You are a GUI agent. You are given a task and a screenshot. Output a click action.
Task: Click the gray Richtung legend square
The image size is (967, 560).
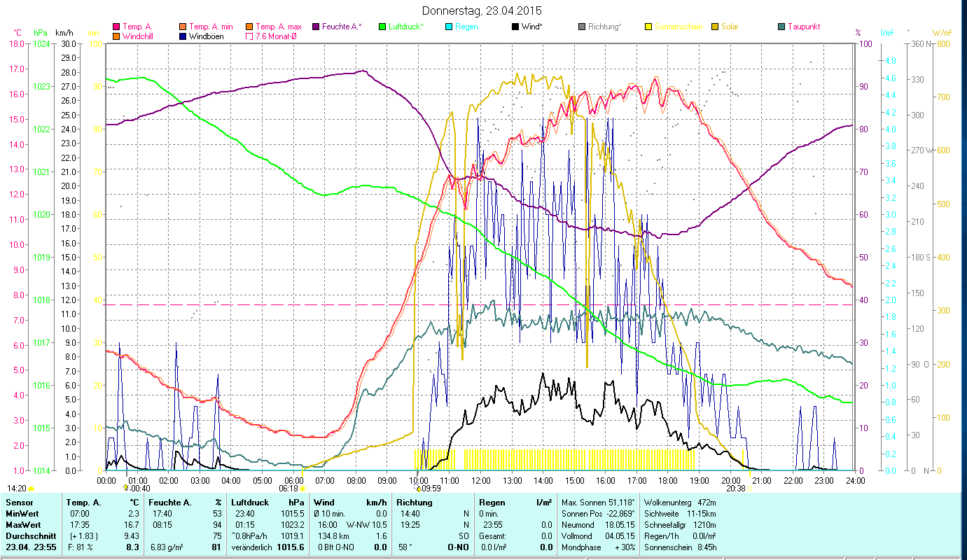[582, 27]
